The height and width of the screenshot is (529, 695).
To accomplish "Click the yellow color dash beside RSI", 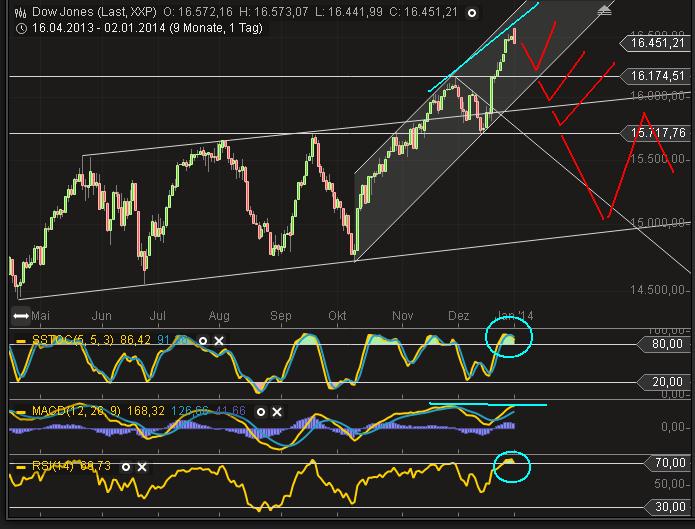I will (x=21, y=467).
